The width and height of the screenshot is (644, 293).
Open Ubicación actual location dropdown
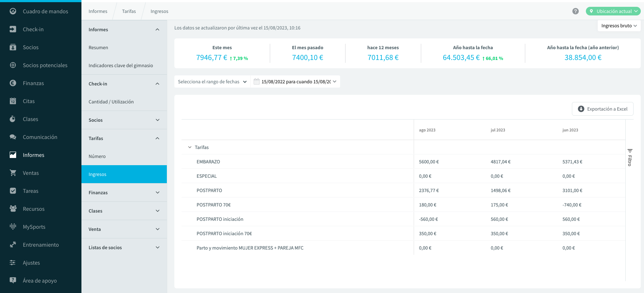pos(613,11)
